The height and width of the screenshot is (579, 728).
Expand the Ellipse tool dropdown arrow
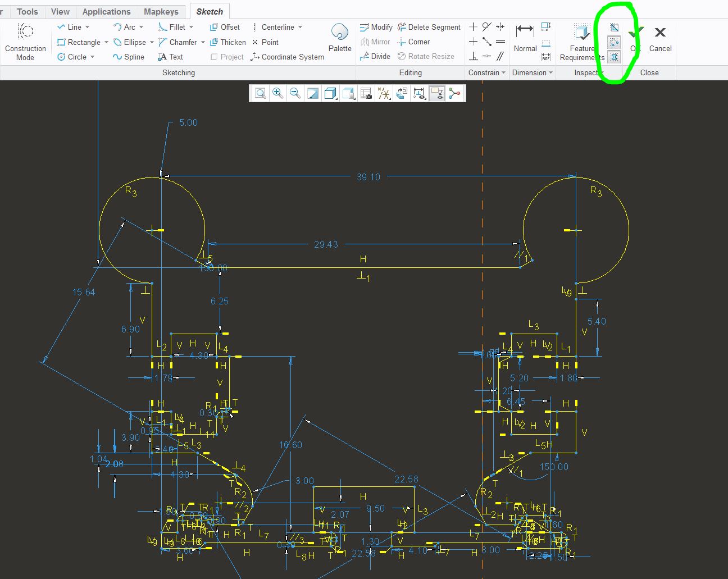coord(152,42)
